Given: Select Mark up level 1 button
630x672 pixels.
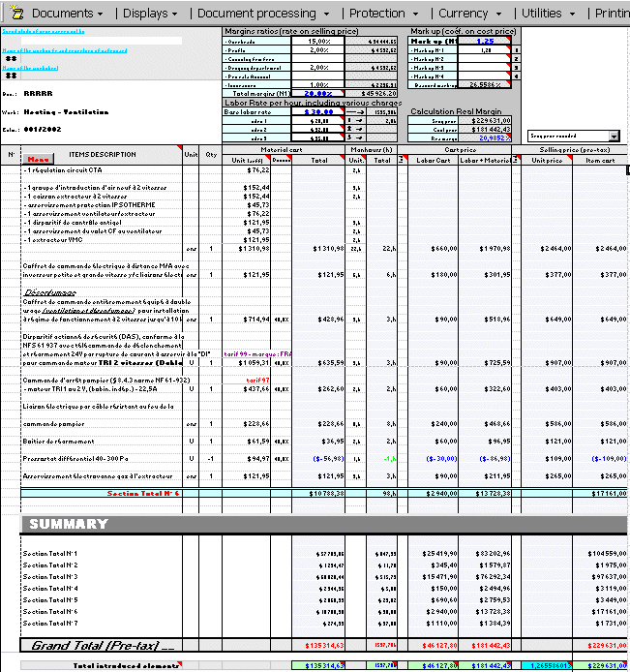Looking at the screenshot, I should (517, 50).
